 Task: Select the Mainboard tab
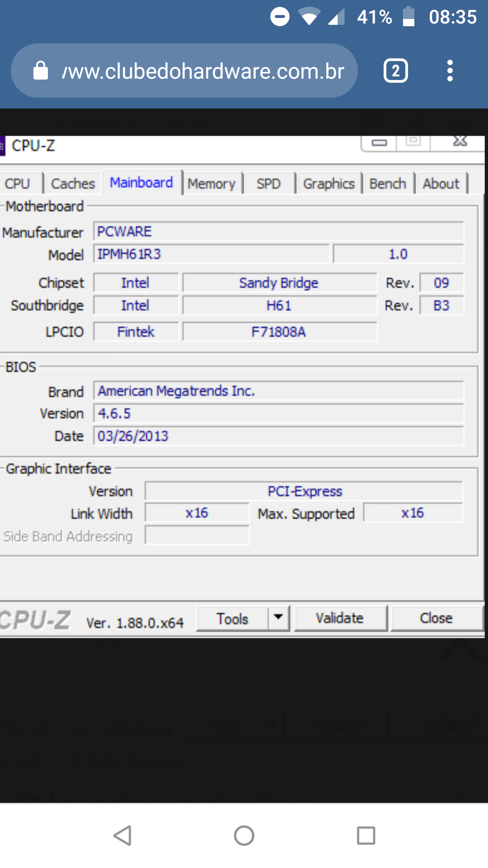click(141, 182)
